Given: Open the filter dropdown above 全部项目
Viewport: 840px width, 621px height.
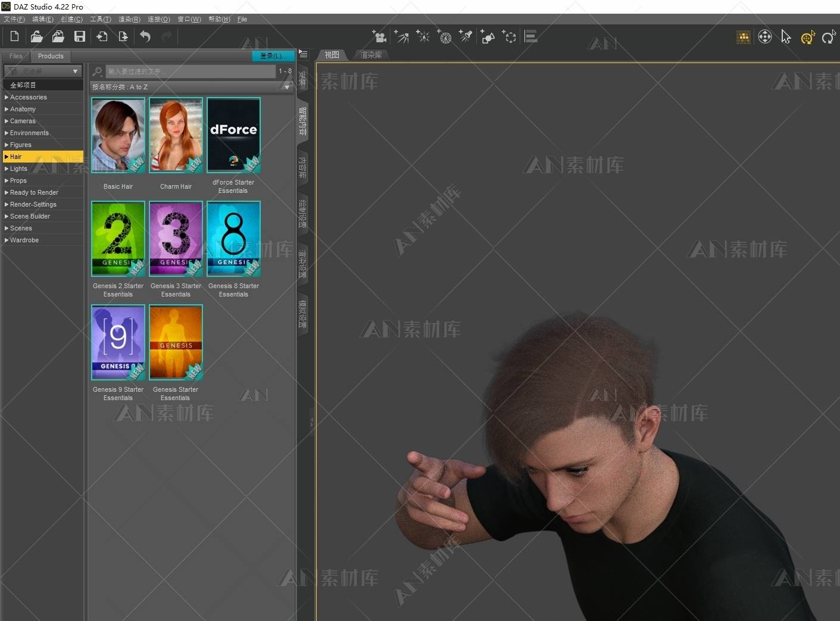Looking at the screenshot, I should (x=42, y=71).
